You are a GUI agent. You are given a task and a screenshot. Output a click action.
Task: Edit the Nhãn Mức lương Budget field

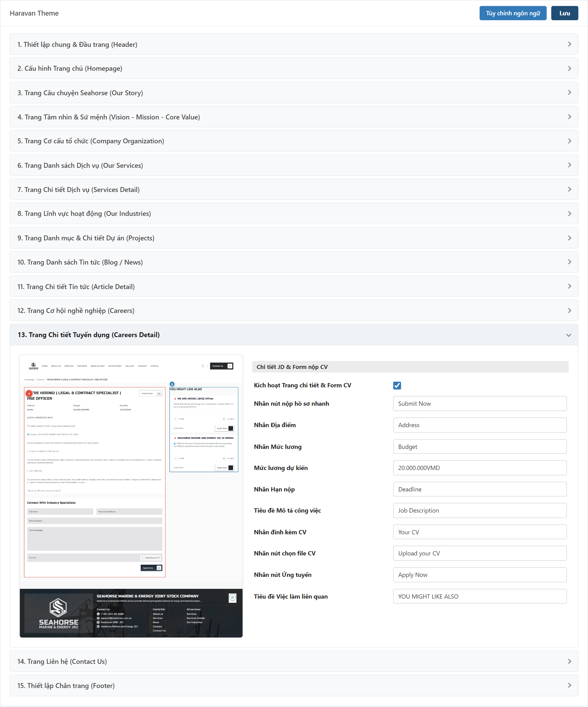pyautogui.click(x=480, y=446)
